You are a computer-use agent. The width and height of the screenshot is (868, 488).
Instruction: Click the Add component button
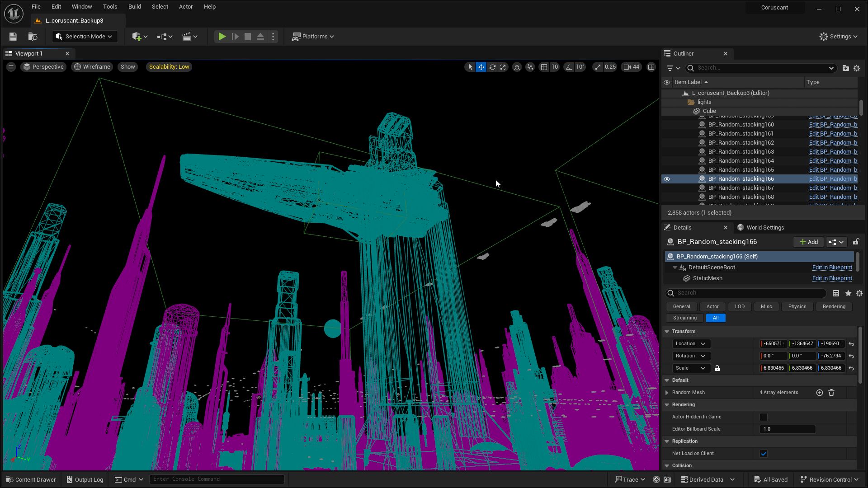click(809, 242)
